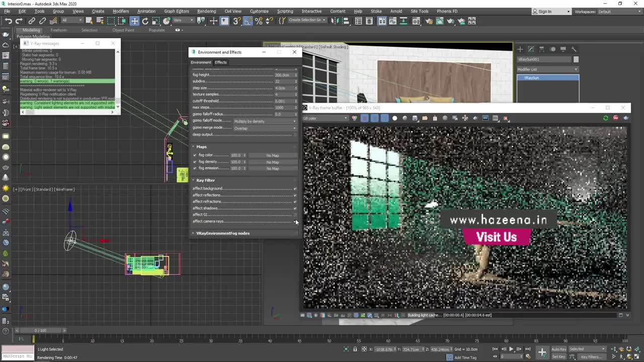Open the Rendering menu

[206, 11]
